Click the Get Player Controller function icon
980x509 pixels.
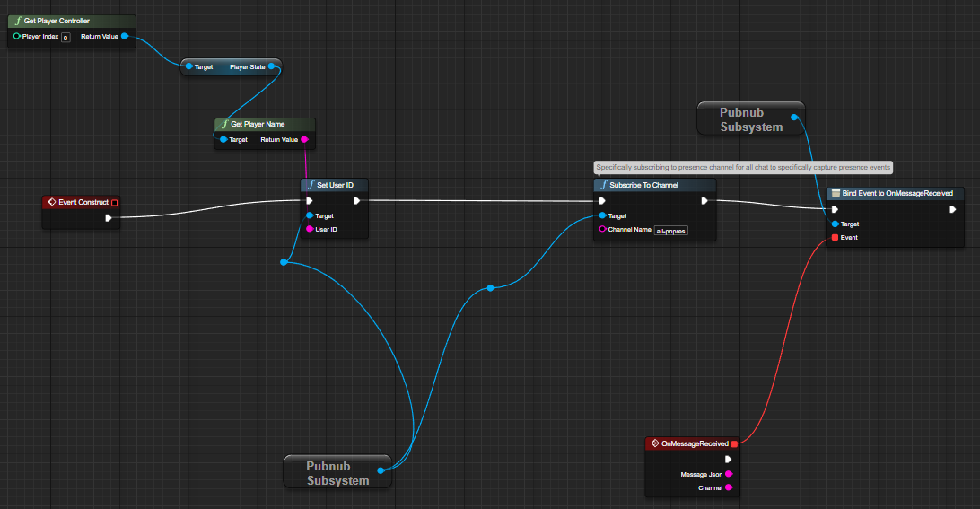pos(18,21)
